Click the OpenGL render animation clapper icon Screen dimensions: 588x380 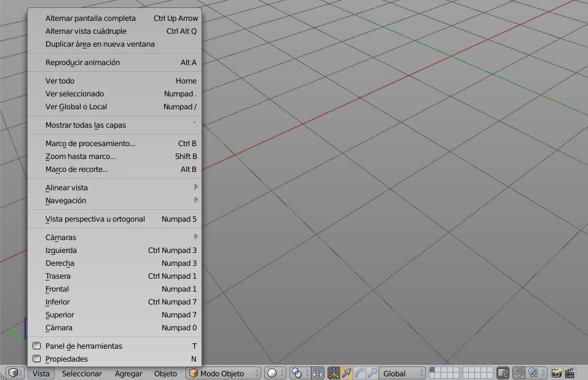pyautogui.click(x=570, y=373)
